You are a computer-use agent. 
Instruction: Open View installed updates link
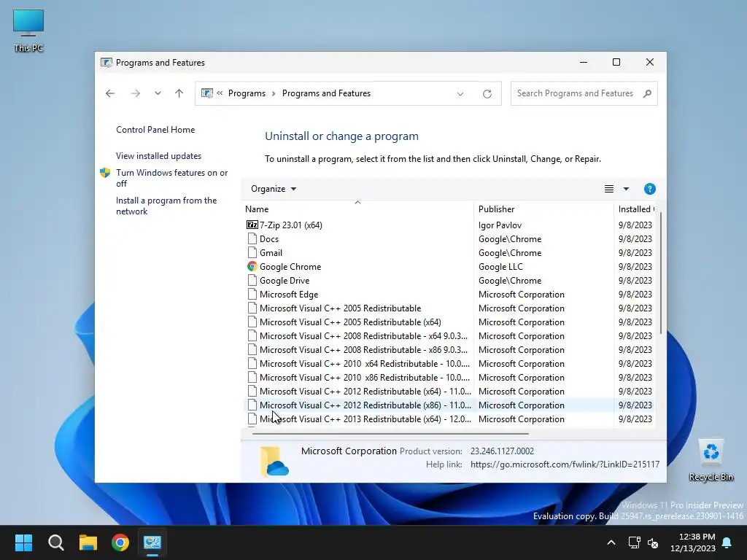pyautogui.click(x=158, y=156)
